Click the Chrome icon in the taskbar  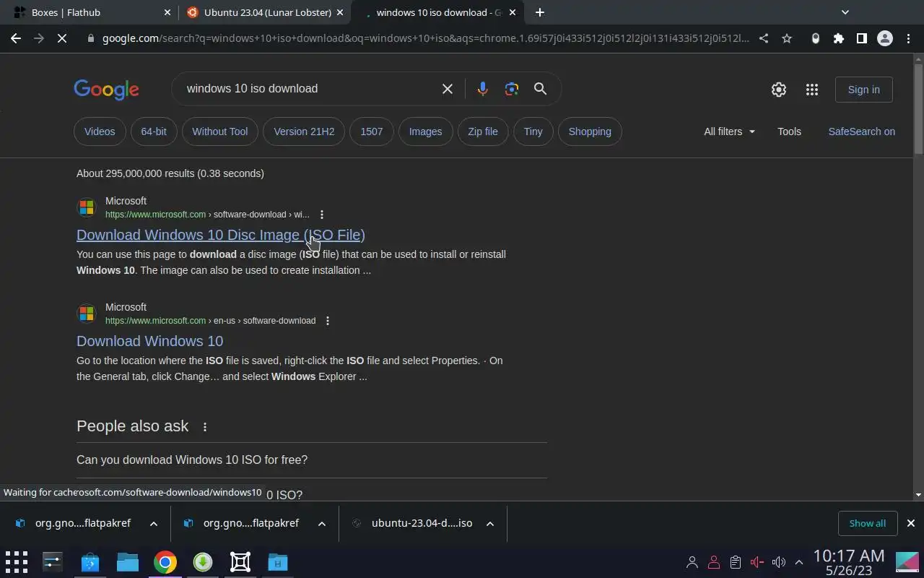[x=165, y=562]
